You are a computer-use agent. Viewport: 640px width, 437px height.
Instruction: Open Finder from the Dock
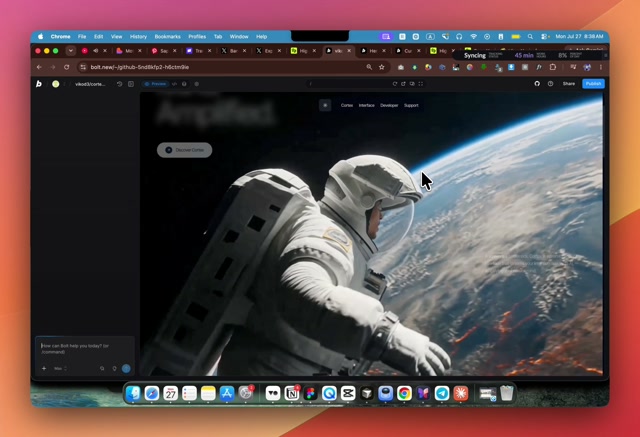tap(133, 393)
